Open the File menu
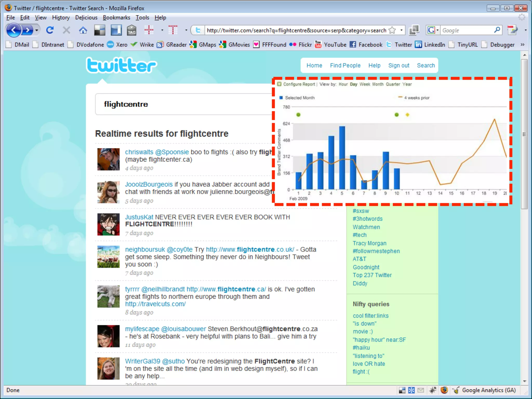Viewport: 532px width, 399px height. click(x=10, y=18)
